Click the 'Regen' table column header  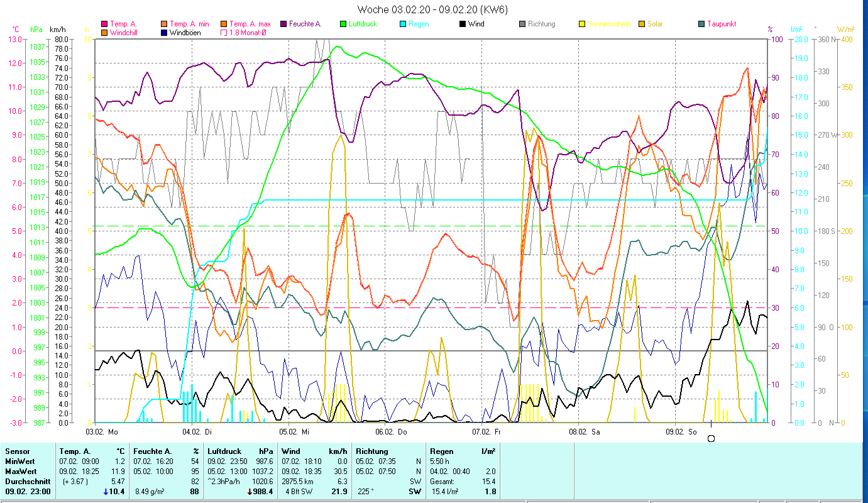pos(441,451)
